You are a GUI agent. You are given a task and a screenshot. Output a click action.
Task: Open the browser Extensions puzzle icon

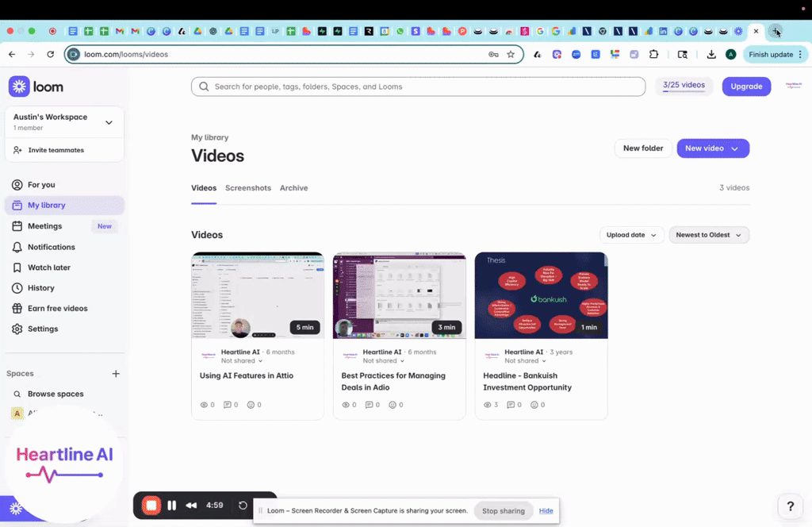[x=653, y=54]
